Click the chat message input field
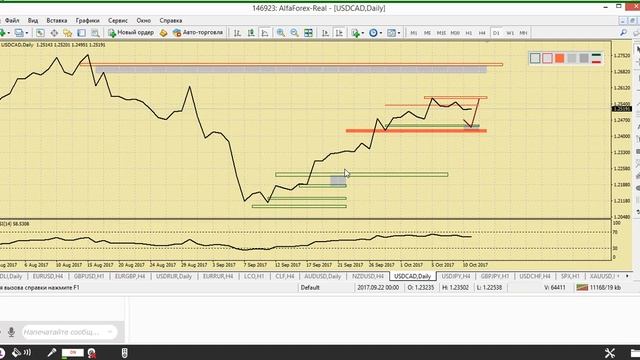This screenshot has width=640, height=360. (69, 332)
